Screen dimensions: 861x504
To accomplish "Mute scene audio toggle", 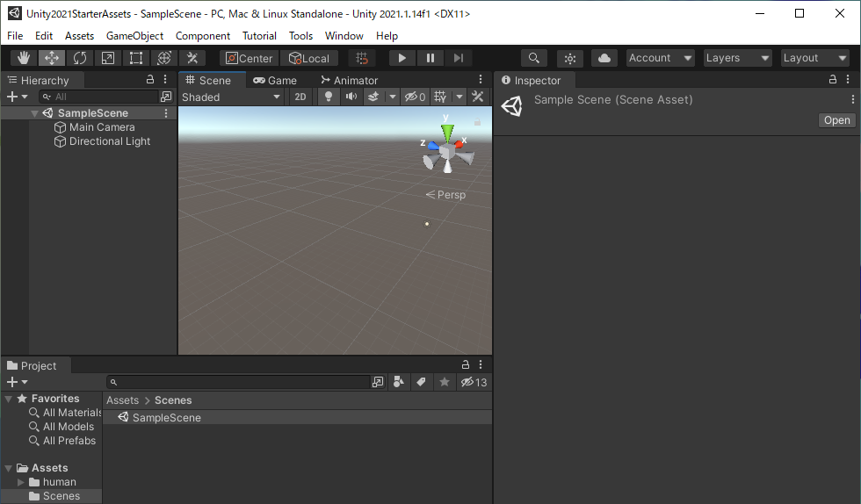I will [351, 97].
